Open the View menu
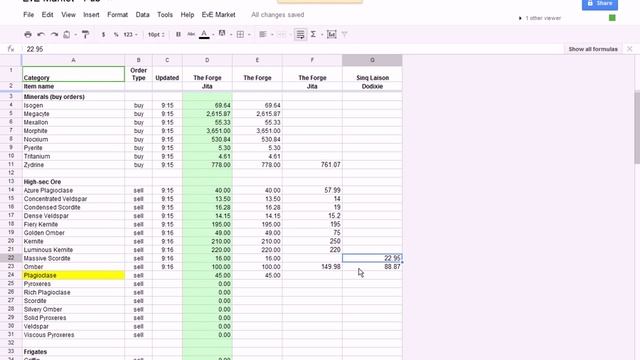640x360 pixels. [x=68, y=15]
